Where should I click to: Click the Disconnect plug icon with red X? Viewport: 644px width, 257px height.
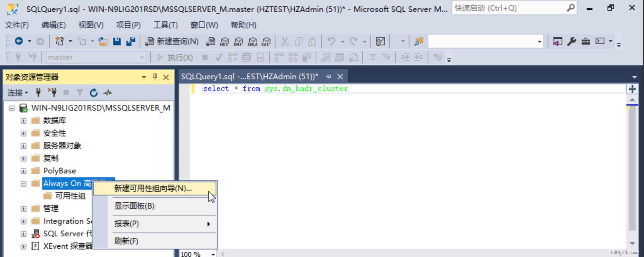click(52, 92)
